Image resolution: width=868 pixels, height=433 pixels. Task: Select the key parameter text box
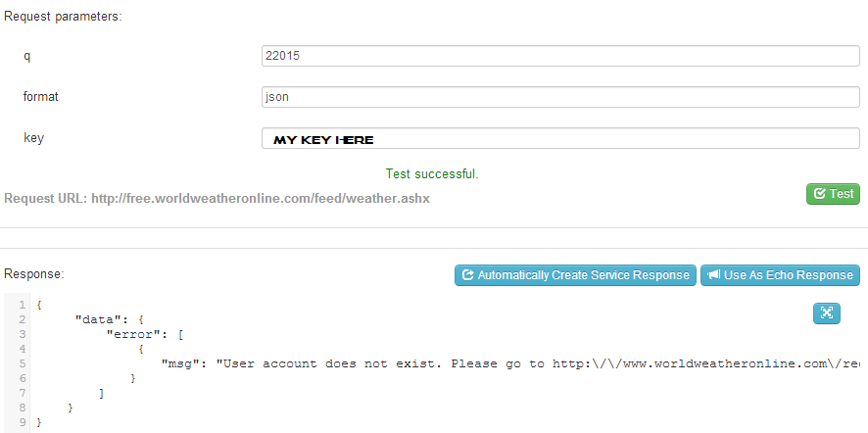point(560,139)
